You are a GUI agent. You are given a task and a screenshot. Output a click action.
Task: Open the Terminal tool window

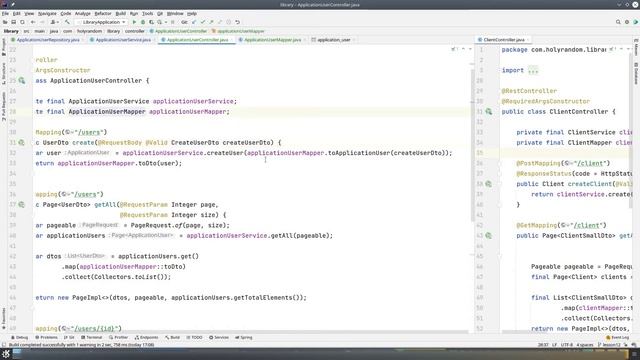tap(91, 338)
